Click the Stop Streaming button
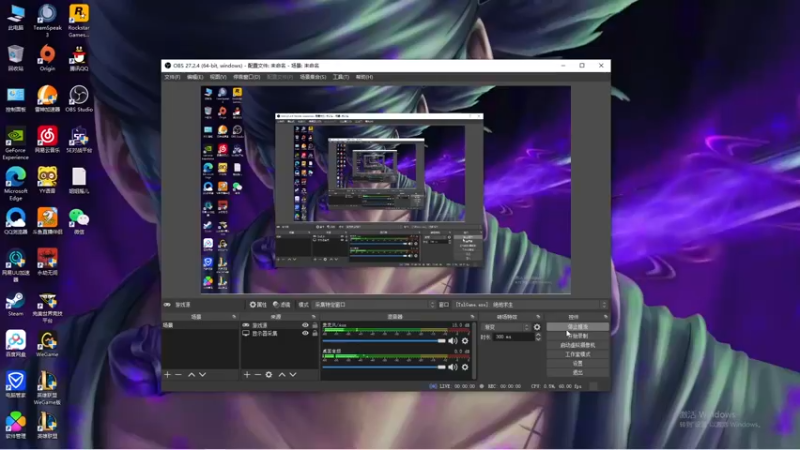 [x=578, y=327]
